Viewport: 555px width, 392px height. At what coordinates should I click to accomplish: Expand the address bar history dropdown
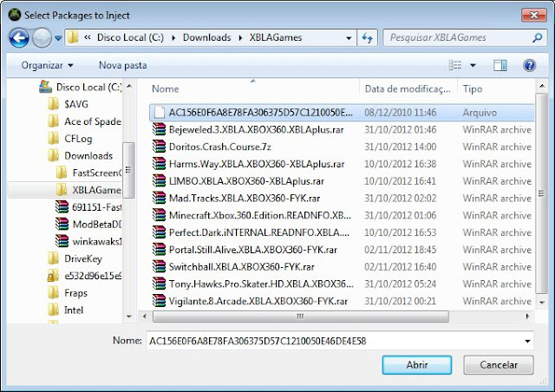349,38
